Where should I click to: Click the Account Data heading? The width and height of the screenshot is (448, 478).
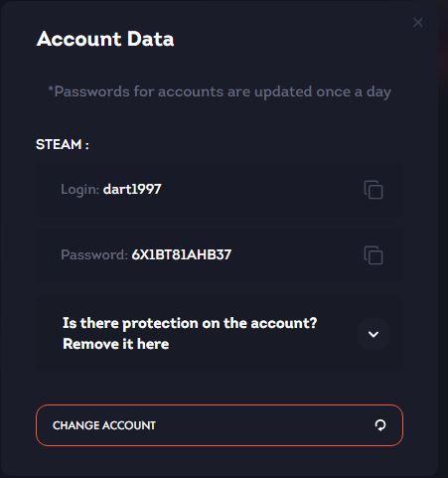pyautogui.click(x=105, y=39)
